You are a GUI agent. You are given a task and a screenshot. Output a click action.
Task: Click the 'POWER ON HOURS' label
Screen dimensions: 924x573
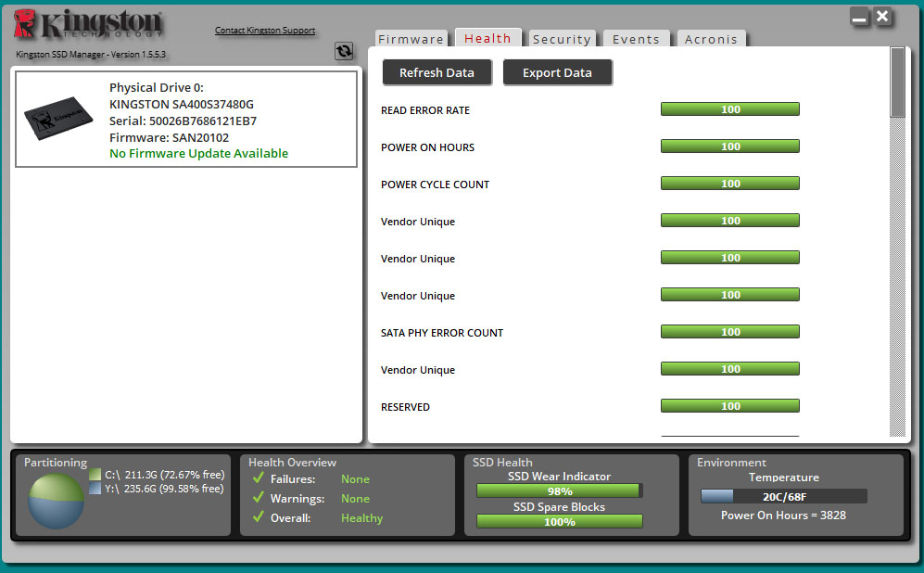427,147
